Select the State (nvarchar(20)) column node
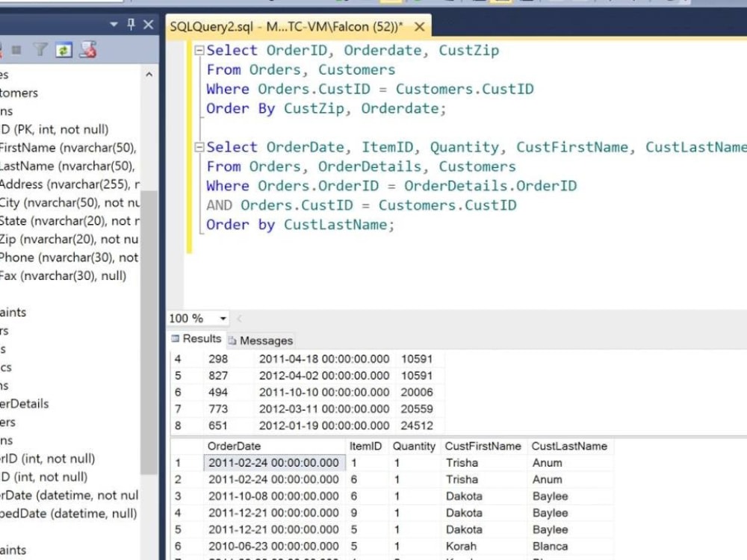747x560 pixels. click(x=69, y=221)
